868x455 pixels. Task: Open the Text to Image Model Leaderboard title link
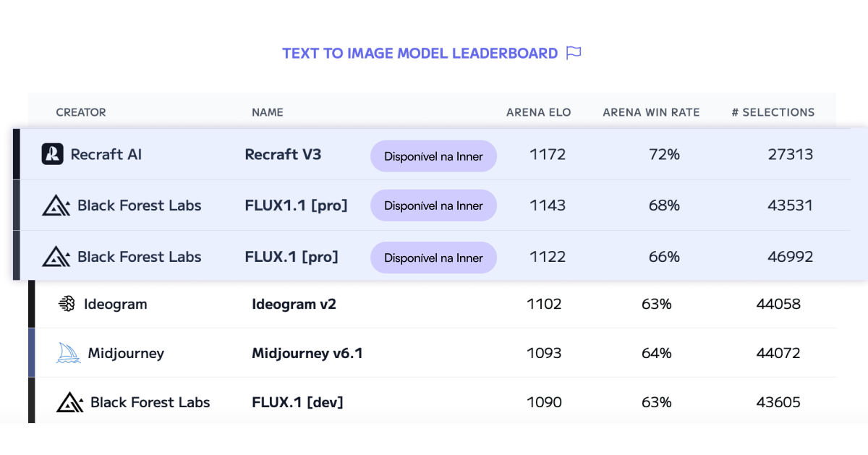click(420, 54)
